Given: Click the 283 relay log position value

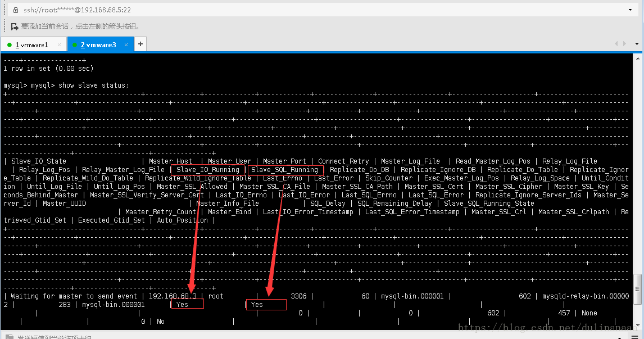Looking at the screenshot, I should (x=65, y=305).
